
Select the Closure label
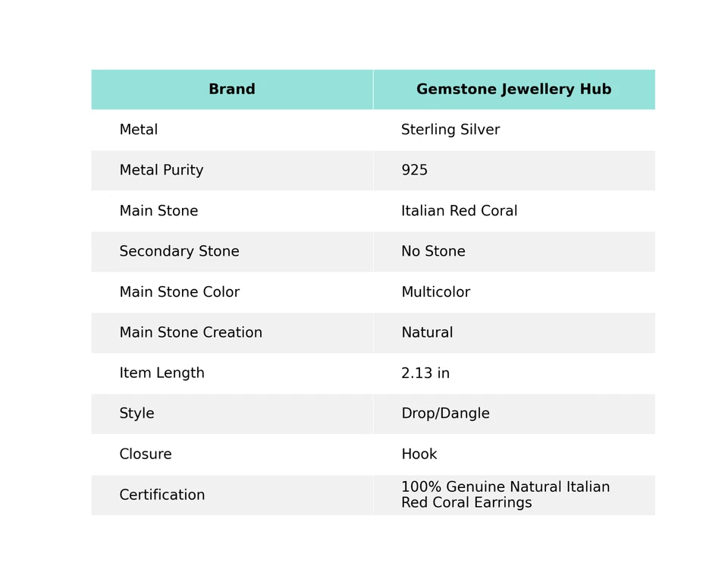click(x=146, y=455)
